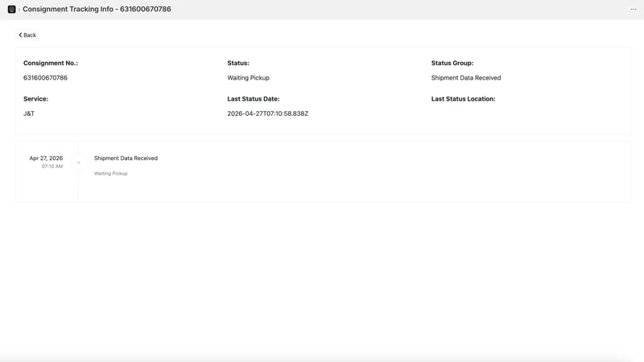Viewport: 644px width, 362px height.
Task: Click the Last Status Location: label
Action: click(x=464, y=98)
